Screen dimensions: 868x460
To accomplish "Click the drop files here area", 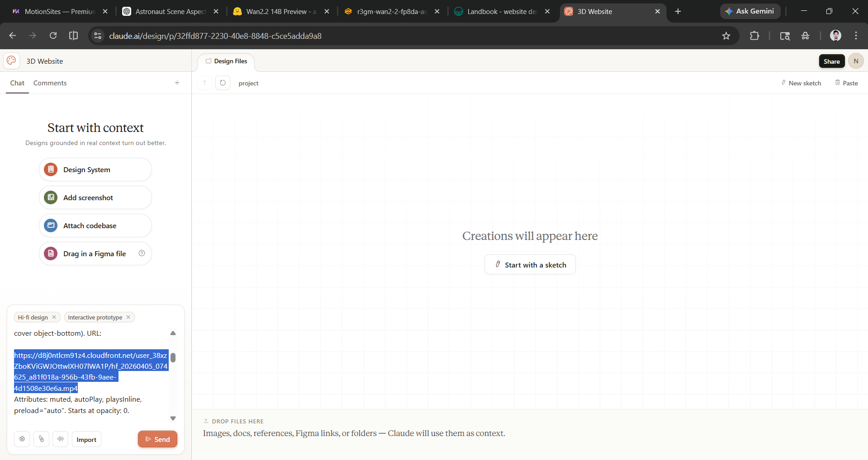I will pos(530,434).
